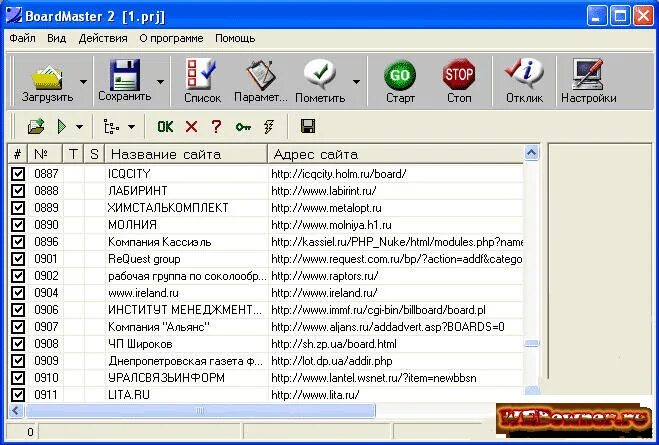The height and width of the screenshot is (445, 659).
Task: Open the Список checklist tool
Action: (x=201, y=74)
